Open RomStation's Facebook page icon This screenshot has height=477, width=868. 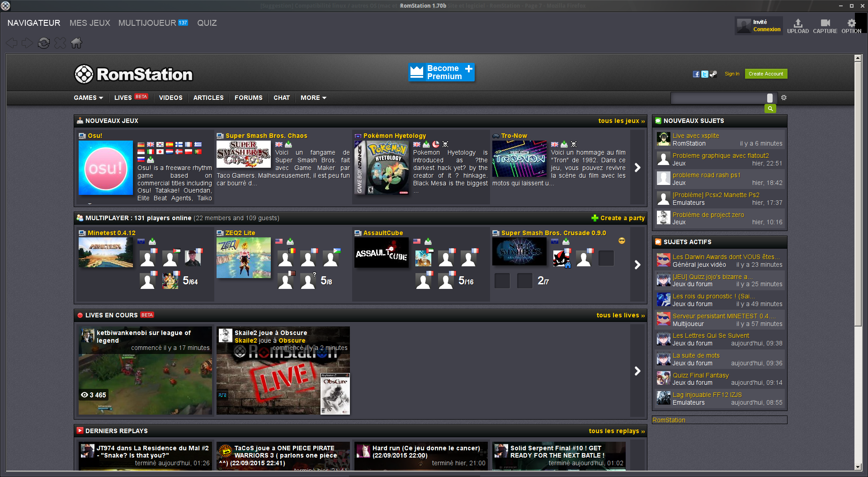[696, 74]
